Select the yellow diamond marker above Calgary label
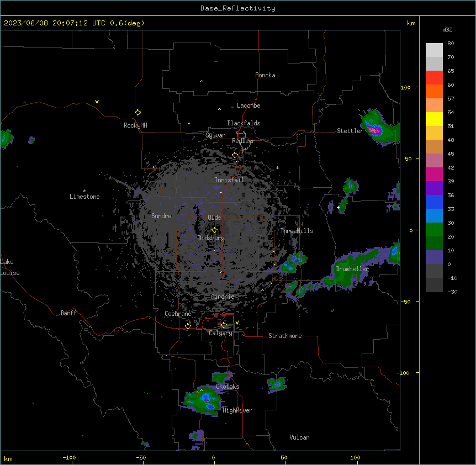Screen dimensions: 476x465 click(x=224, y=325)
